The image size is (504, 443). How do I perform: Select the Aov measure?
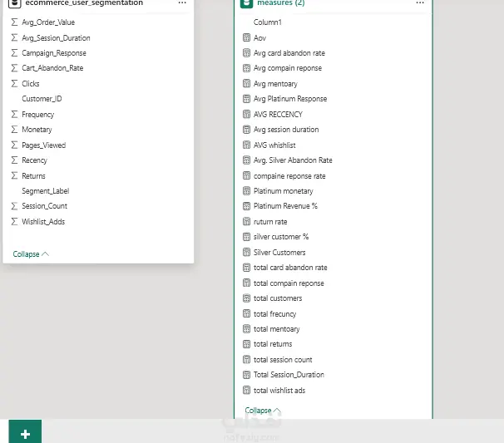tap(259, 38)
